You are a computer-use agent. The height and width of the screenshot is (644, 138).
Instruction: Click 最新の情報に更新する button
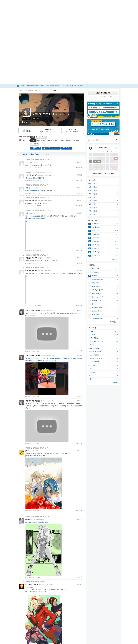(103, 93)
